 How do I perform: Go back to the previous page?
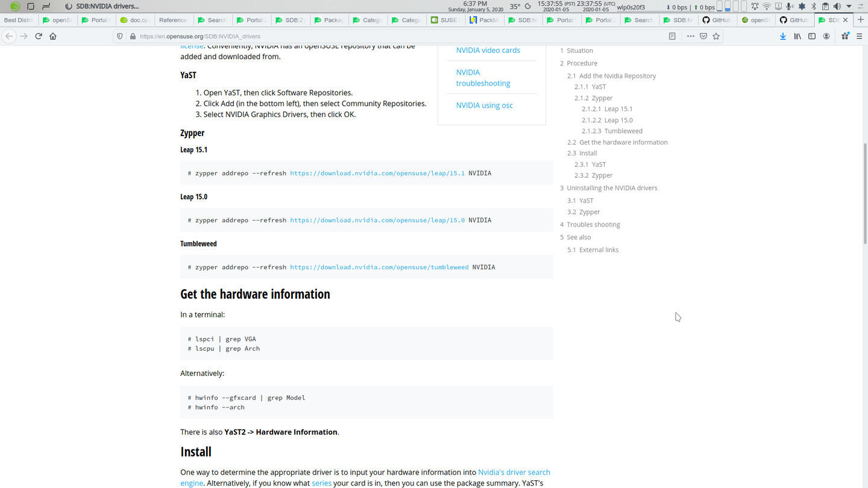(x=8, y=36)
